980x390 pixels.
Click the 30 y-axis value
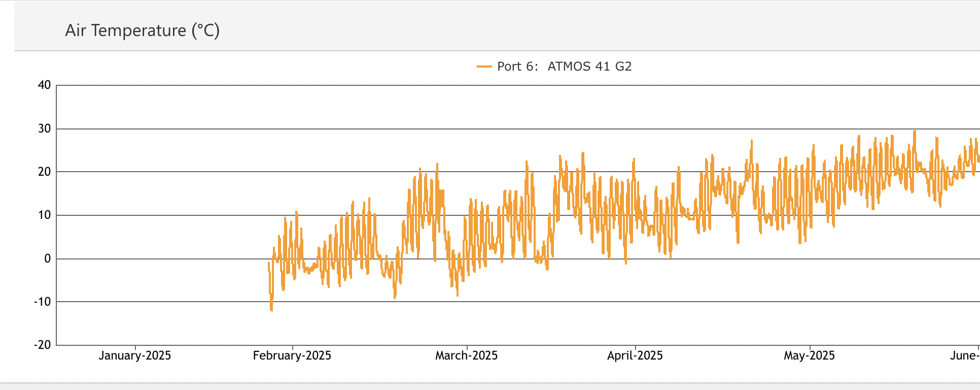tap(45, 129)
